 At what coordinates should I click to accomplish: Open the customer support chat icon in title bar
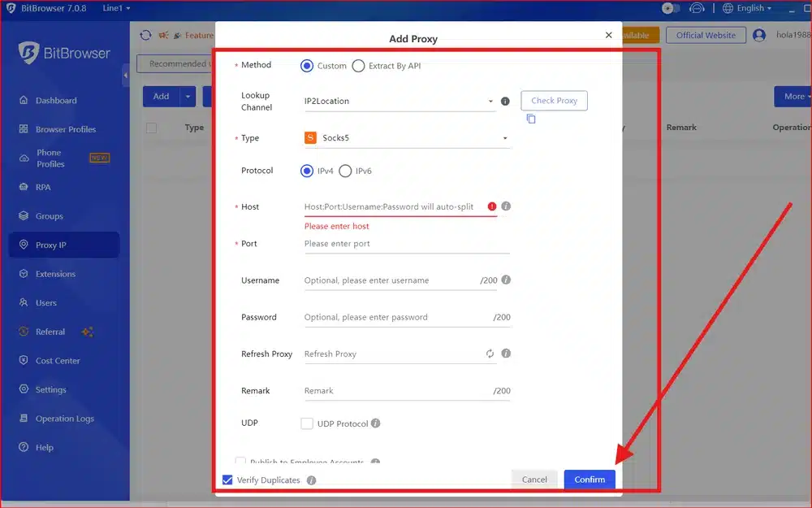(697, 7)
